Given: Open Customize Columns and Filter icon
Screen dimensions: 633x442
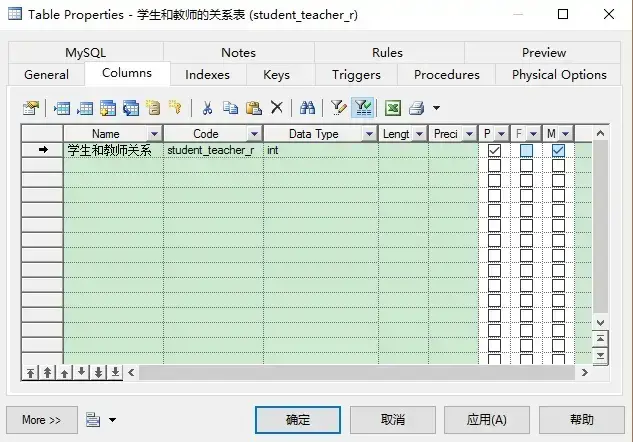Looking at the screenshot, I should click(338, 108).
